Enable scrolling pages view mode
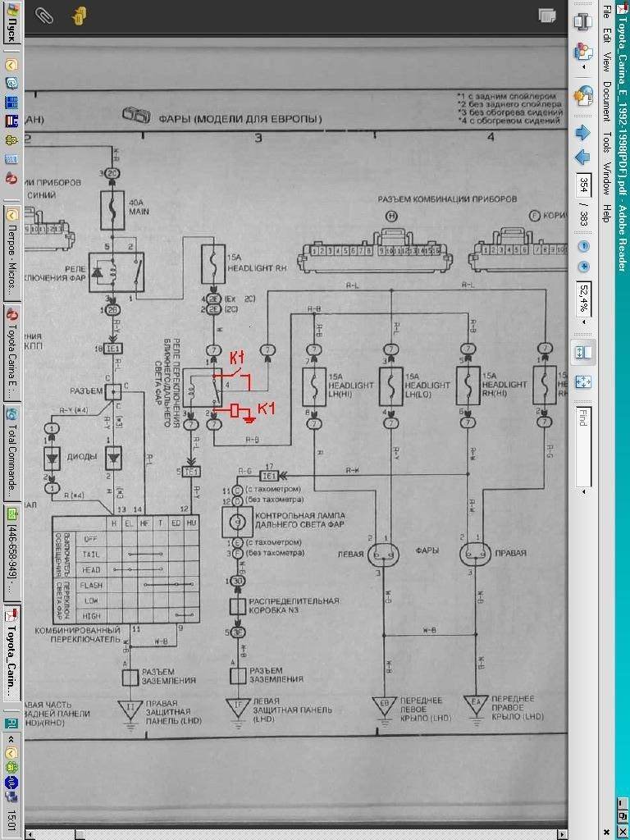The height and width of the screenshot is (840, 630). (583, 351)
